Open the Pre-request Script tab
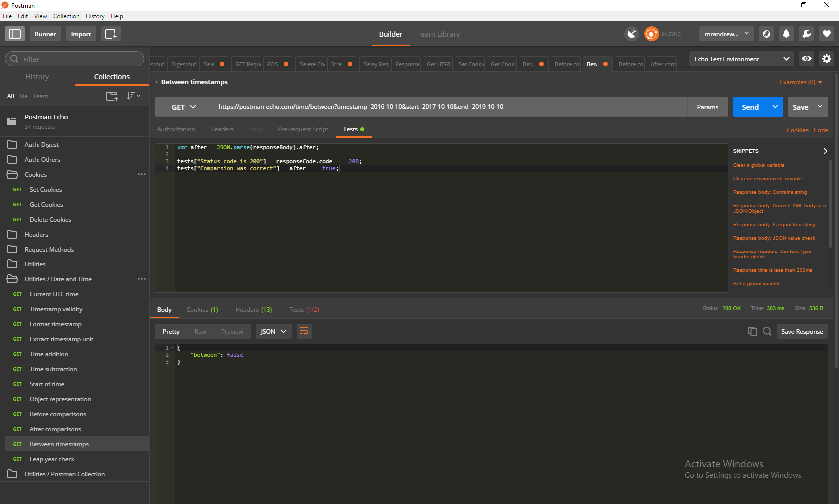Viewport: 839px width, 504px height. click(303, 129)
